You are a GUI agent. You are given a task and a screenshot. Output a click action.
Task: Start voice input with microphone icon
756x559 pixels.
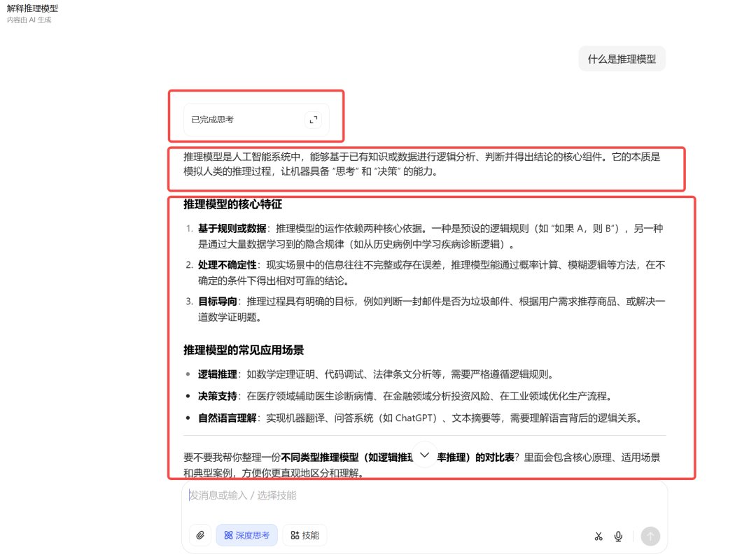point(619,536)
